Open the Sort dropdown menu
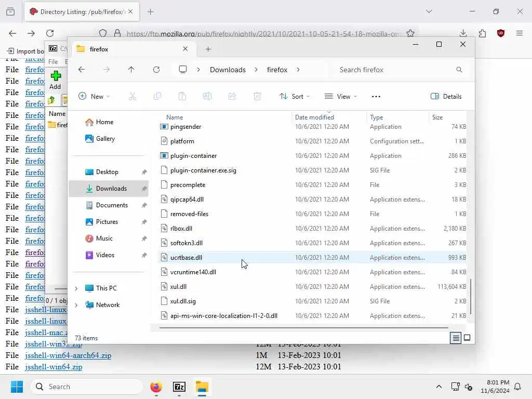This screenshot has height=399, width=532. click(294, 96)
